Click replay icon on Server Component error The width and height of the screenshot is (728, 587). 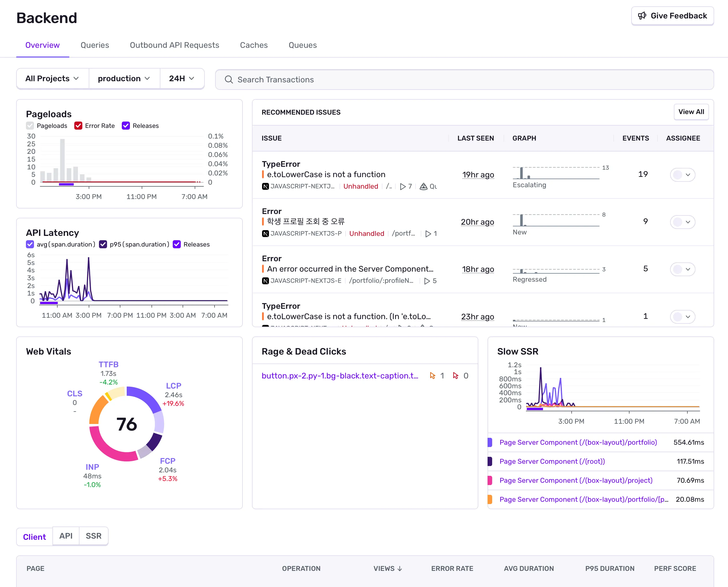(x=427, y=281)
